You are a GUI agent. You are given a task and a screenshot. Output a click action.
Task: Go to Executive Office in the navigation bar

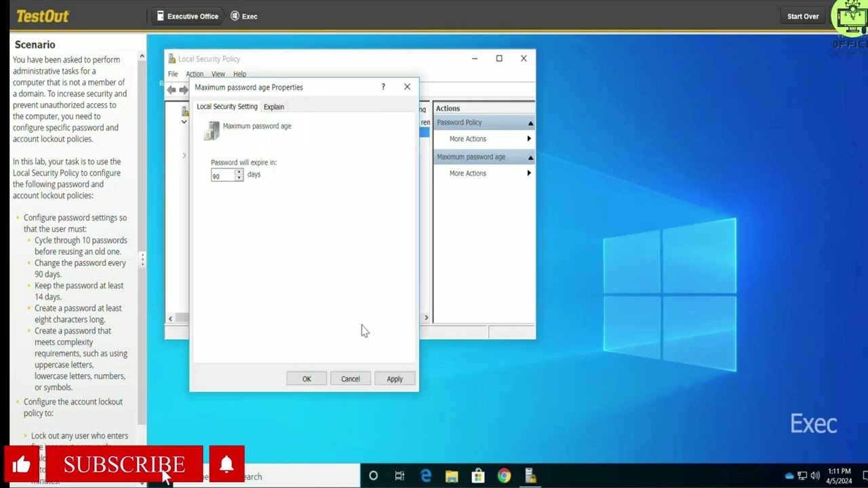click(x=187, y=16)
